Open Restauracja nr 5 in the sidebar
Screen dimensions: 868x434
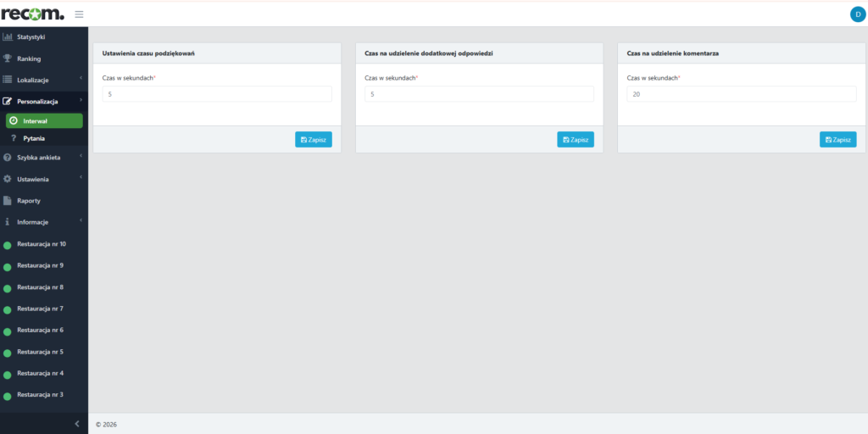[40, 352]
